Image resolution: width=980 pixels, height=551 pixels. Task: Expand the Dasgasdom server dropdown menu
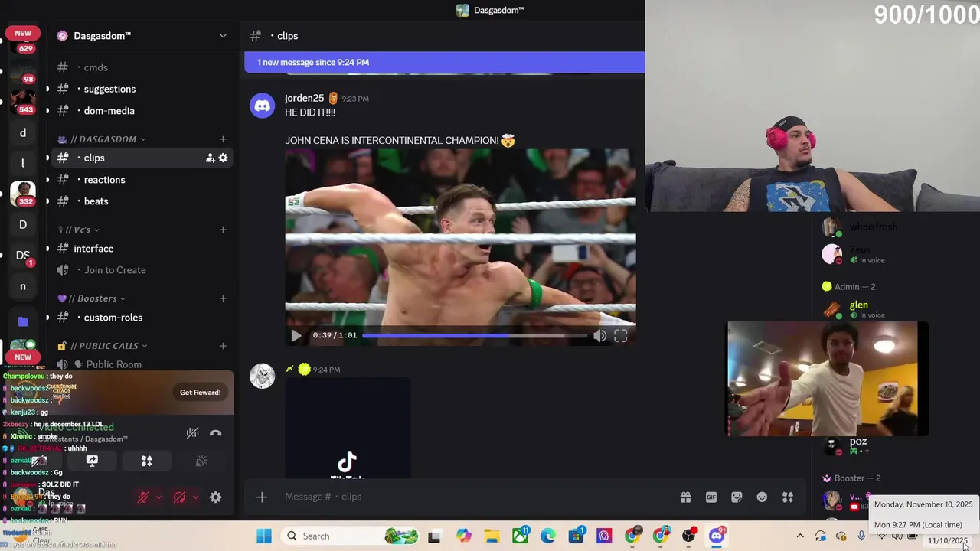223,36
